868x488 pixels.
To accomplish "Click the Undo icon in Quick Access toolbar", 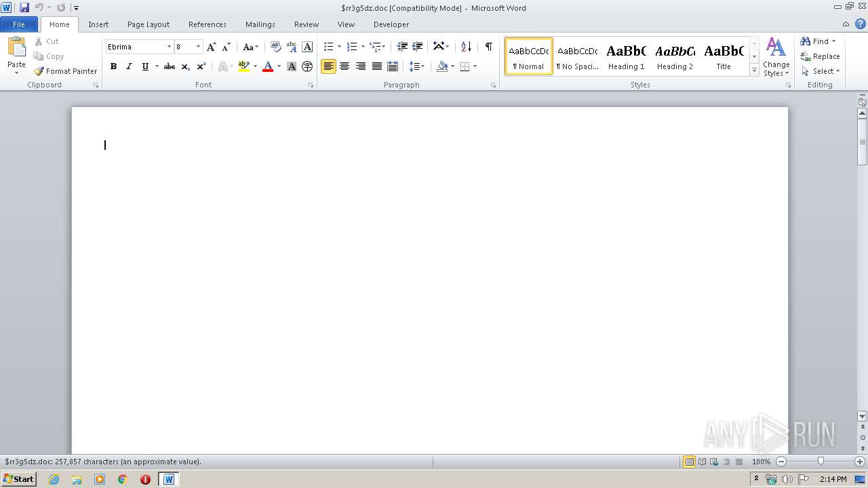I will (39, 7).
